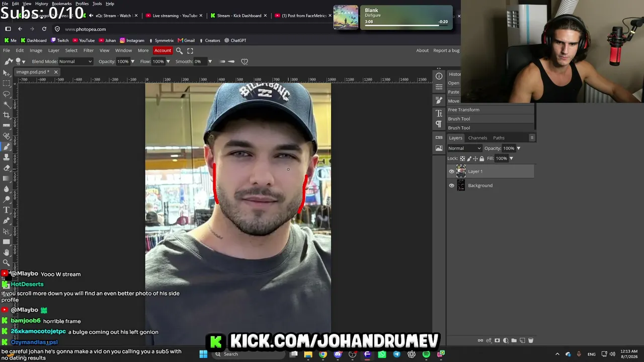Select the Hand tool
The width and height of the screenshot is (644, 362).
click(7, 252)
